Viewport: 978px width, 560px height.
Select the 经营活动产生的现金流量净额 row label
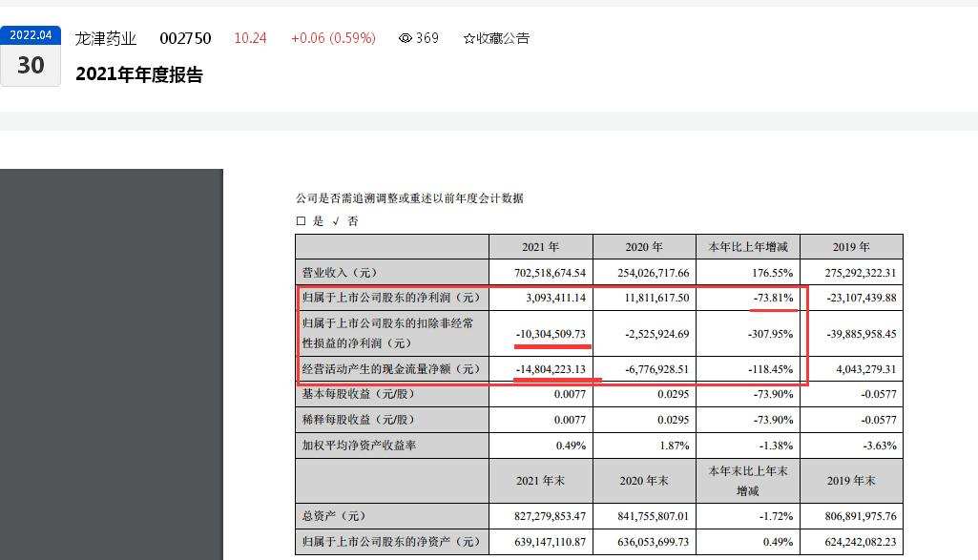tap(392, 369)
